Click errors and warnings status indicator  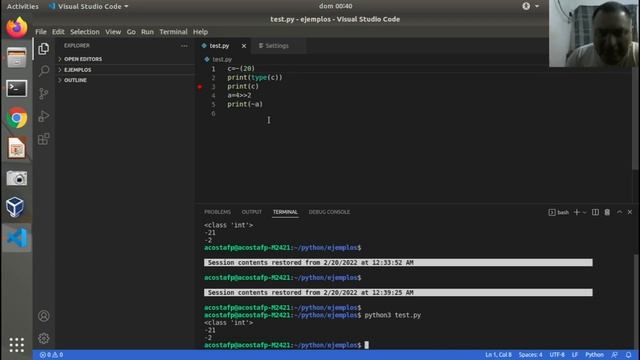pyautogui.click(x=51, y=355)
